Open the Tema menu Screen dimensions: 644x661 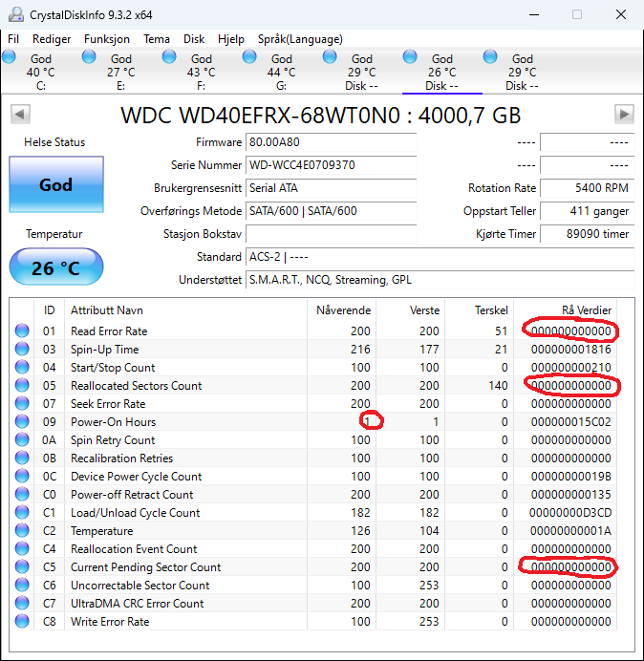pos(157,39)
